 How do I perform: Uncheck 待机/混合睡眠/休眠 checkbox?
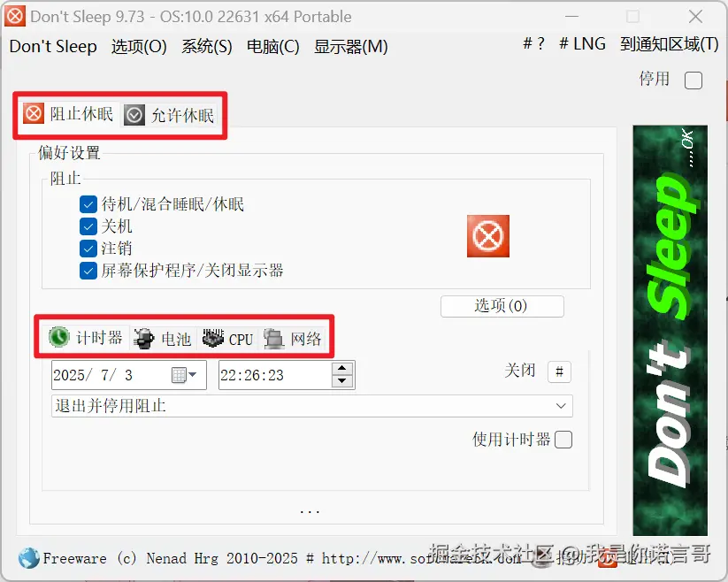pyautogui.click(x=88, y=203)
